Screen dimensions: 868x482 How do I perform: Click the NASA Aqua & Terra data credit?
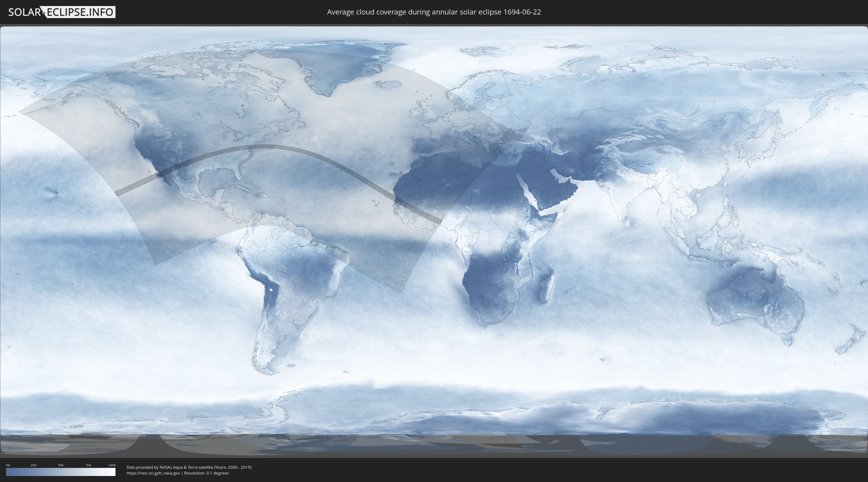[189, 467]
